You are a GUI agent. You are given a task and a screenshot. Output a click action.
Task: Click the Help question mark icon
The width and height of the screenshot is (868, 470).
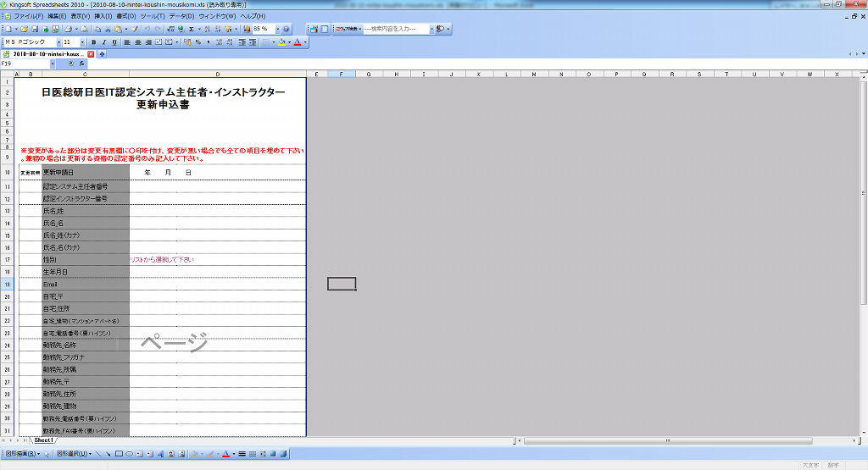tap(287, 30)
